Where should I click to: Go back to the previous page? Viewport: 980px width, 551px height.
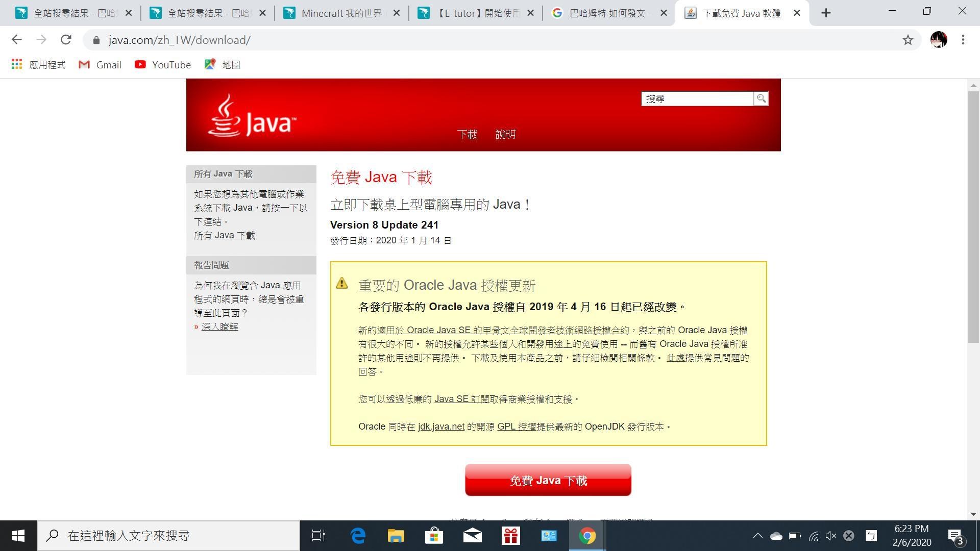point(17,40)
